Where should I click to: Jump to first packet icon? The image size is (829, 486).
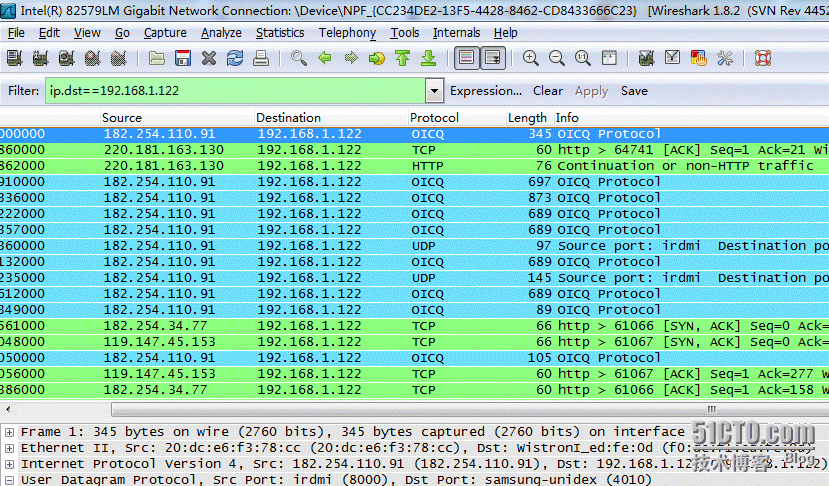[x=402, y=58]
